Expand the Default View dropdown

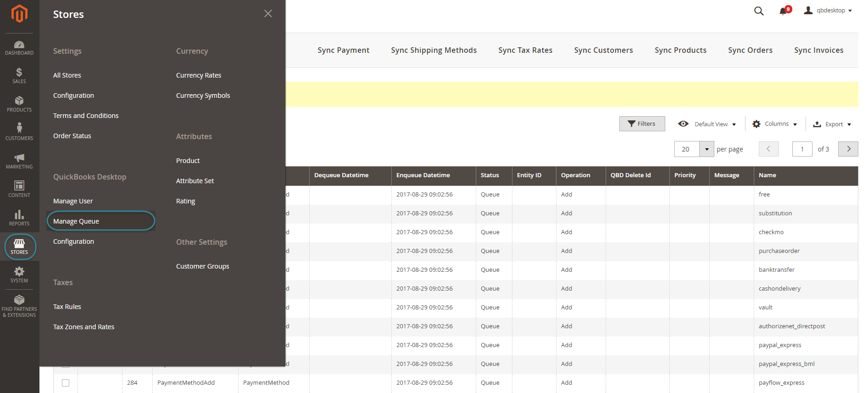(707, 124)
